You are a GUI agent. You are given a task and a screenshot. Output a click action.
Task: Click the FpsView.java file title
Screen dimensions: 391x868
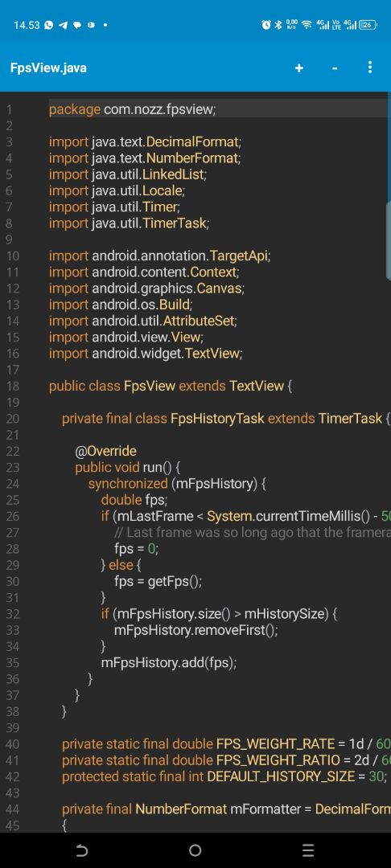click(48, 68)
